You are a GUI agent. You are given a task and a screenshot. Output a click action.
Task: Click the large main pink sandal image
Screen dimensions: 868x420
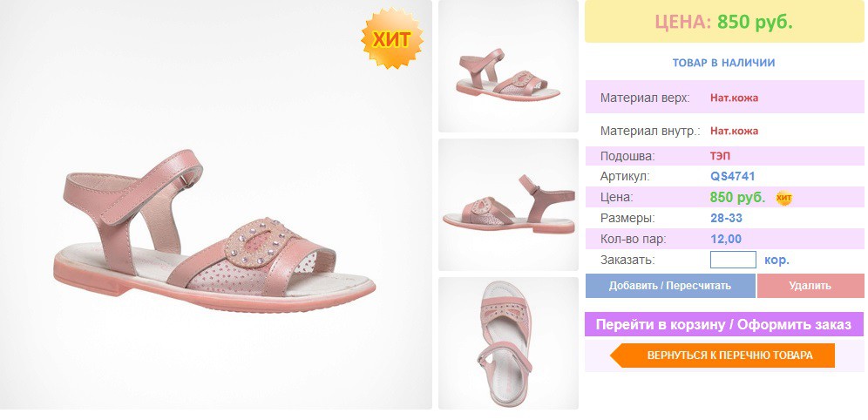(x=216, y=205)
